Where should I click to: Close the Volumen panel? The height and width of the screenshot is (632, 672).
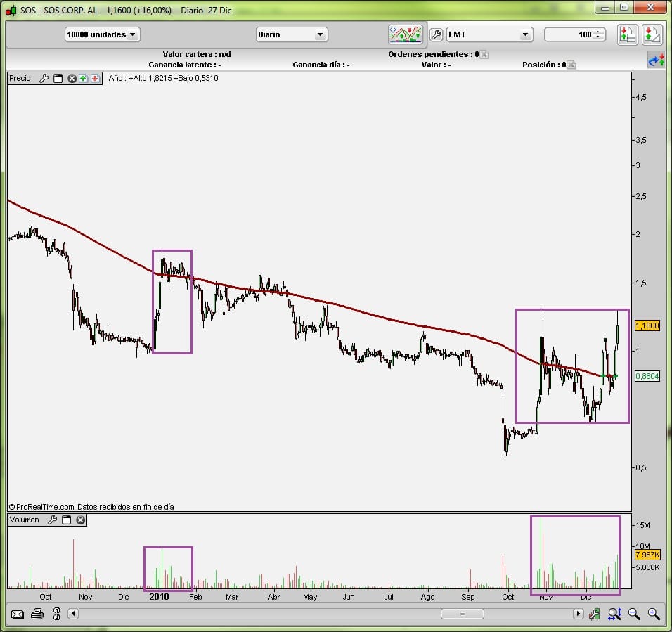[x=81, y=520]
